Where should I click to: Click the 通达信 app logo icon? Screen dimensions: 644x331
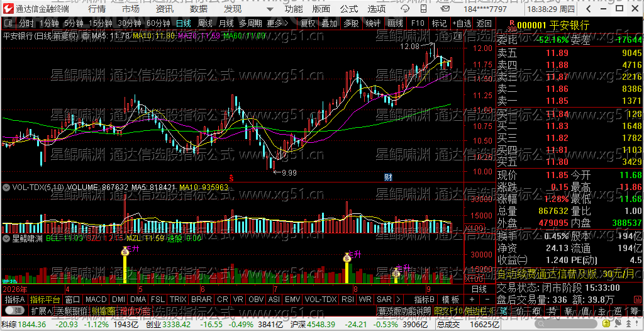tap(9, 9)
